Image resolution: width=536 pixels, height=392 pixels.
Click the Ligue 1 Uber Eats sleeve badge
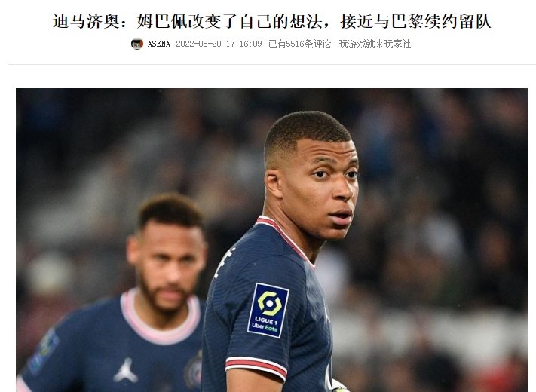268,311
